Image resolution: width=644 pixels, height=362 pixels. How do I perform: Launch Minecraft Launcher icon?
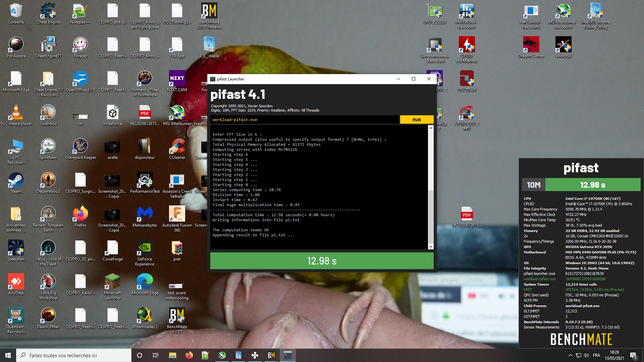tap(112, 287)
